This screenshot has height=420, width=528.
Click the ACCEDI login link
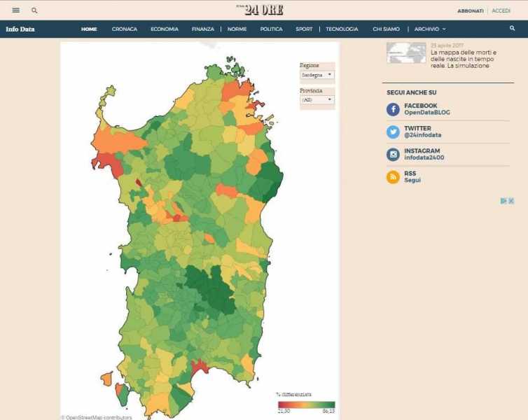click(x=501, y=10)
